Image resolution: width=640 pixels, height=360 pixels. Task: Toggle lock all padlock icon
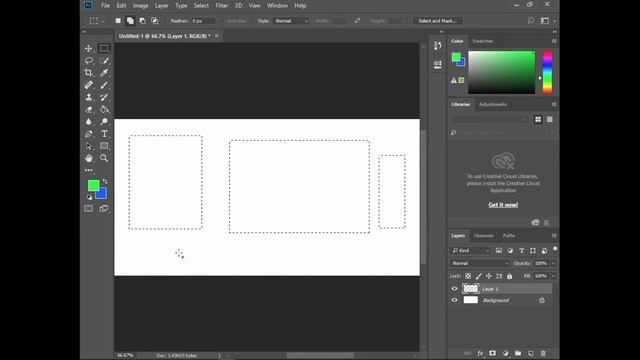tap(509, 276)
